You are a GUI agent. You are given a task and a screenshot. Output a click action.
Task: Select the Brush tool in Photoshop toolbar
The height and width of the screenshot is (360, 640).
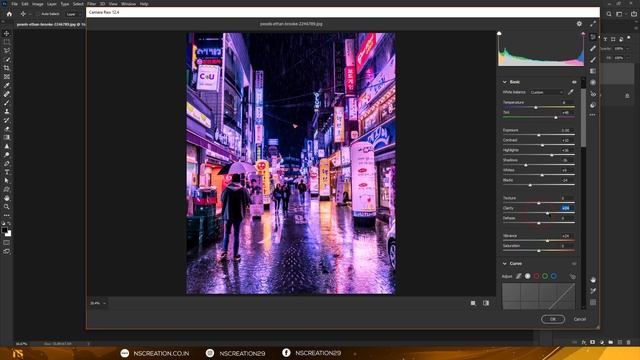tap(7, 103)
